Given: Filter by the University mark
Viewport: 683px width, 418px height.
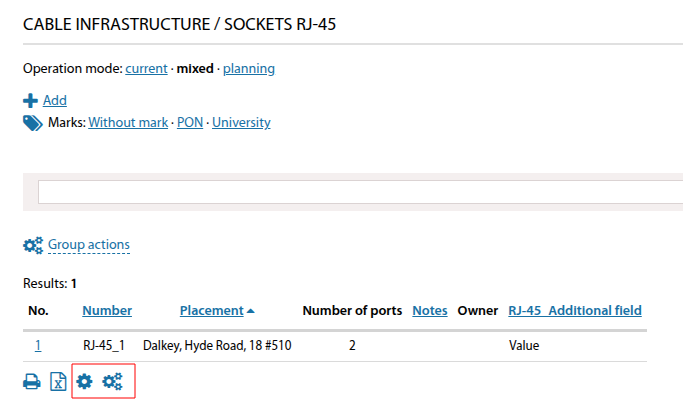Looking at the screenshot, I should pos(241,123).
